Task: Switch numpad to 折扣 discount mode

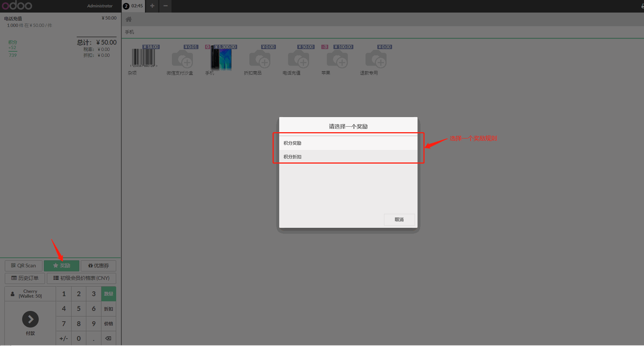Action: (108, 309)
